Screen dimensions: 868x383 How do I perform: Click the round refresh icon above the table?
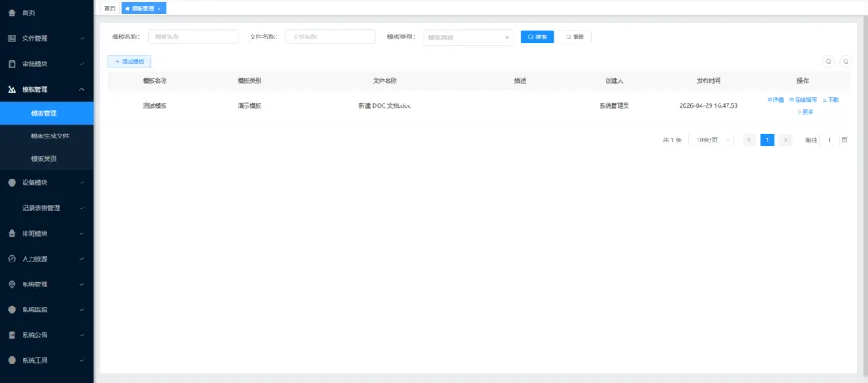845,61
